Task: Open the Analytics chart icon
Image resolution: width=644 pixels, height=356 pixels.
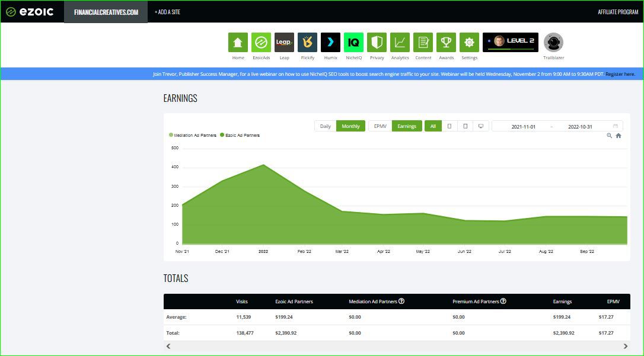Action: point(400,42)
